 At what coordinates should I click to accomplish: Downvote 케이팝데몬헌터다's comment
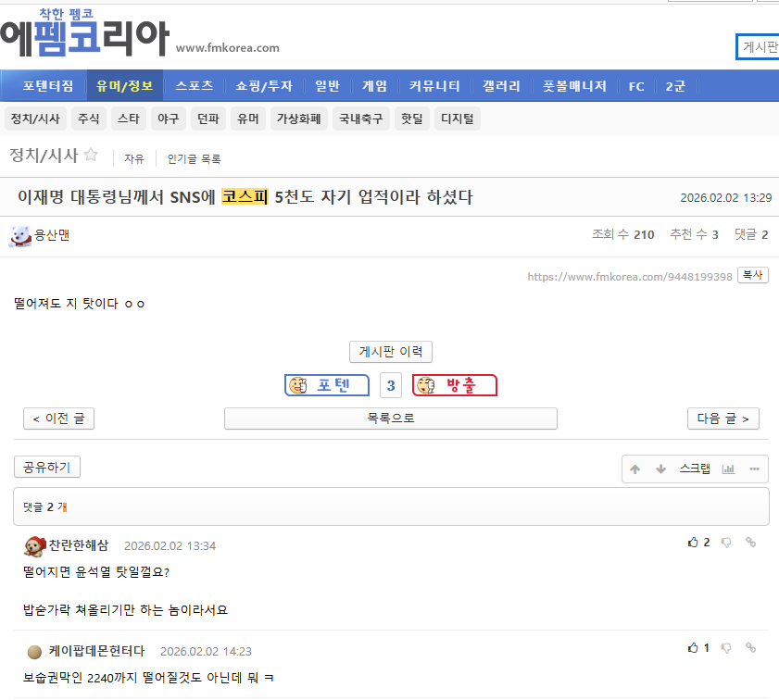point(726,648)
